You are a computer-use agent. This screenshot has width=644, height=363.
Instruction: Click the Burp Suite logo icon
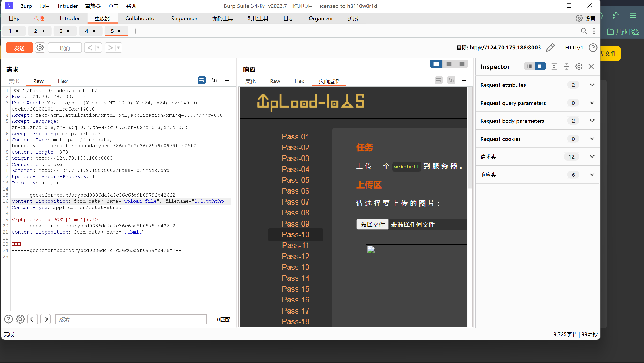coord(9,6)
